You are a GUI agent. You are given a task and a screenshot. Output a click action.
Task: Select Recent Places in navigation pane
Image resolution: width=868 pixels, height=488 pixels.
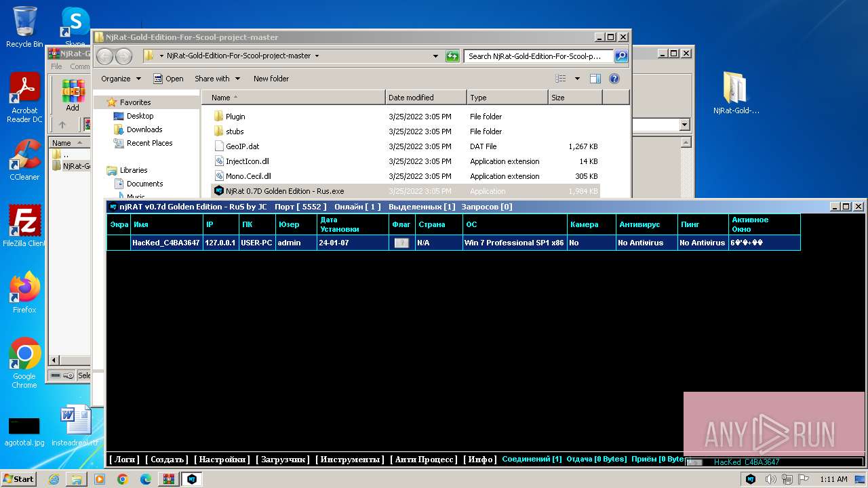click(x=149, y=143)
